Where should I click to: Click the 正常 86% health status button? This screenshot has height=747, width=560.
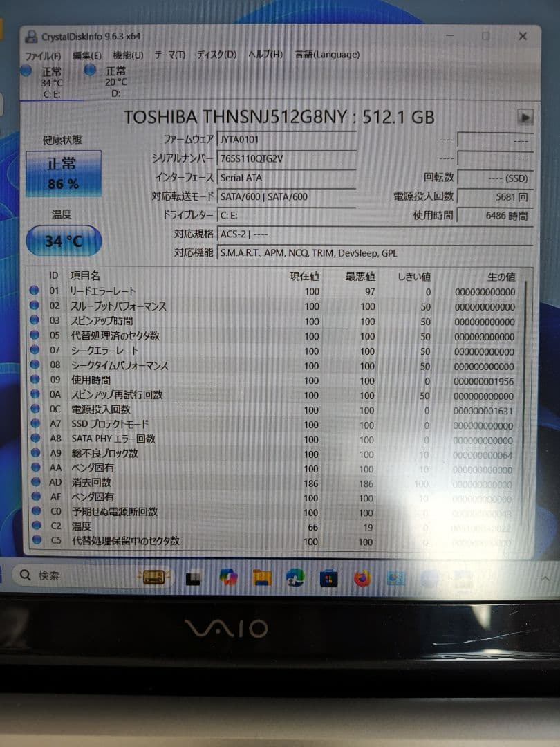63,172
